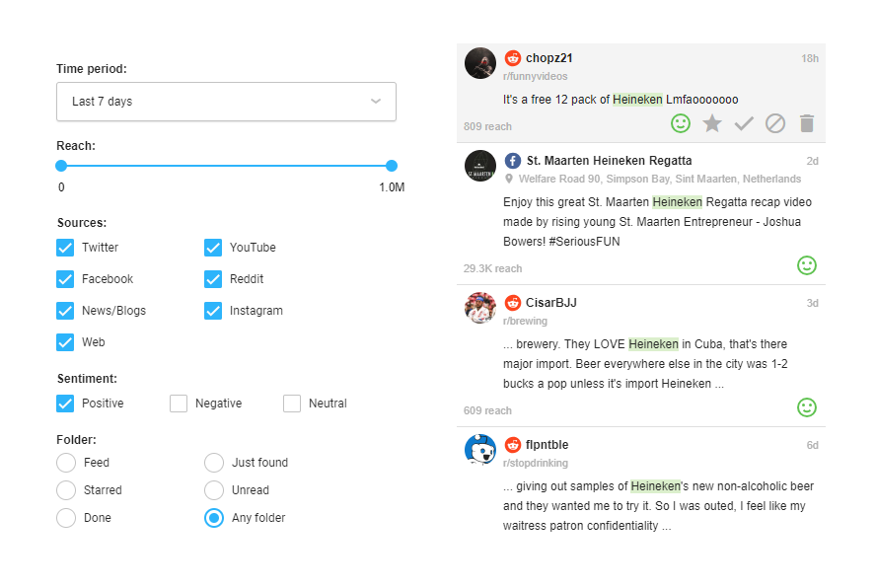Image resolution: width=876 pixels, height=588 pixels.
Task: Uncheck the Web source checkbox
Action: [x=65, y=342]
